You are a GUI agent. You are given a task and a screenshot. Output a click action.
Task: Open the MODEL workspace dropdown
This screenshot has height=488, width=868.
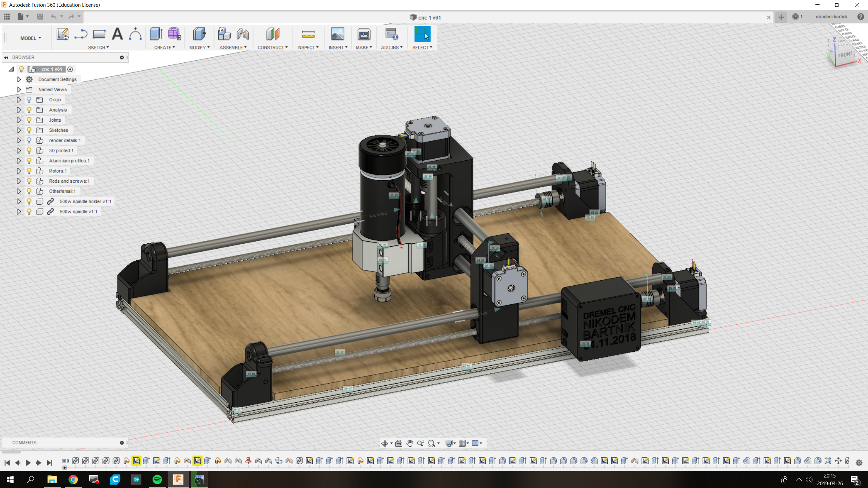[31, 38]
